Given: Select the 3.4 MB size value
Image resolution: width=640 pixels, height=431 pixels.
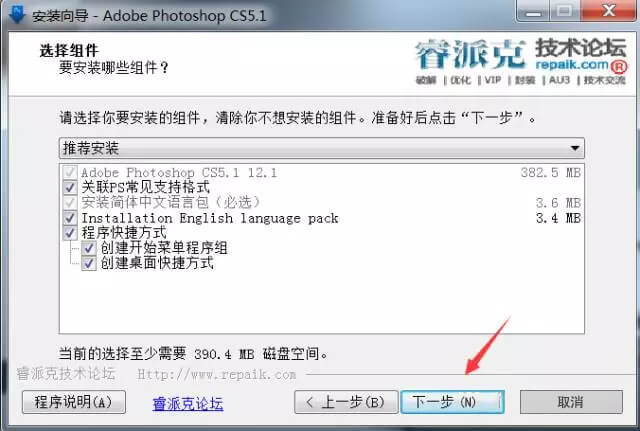Looking at the screenshot, I should coord(558,218).
